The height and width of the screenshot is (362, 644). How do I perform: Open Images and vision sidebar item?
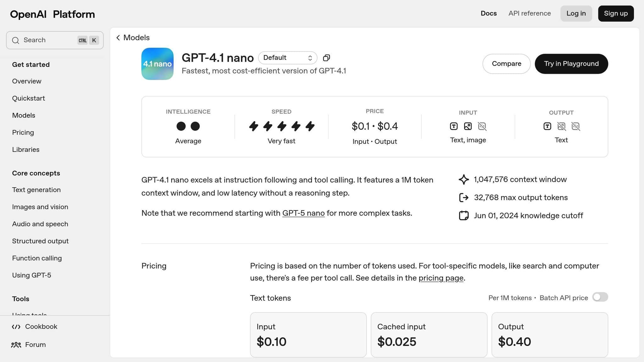point(40,207)
